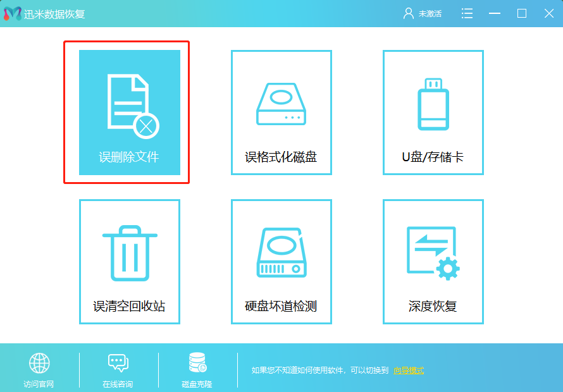Choose U盘/存储卡 recovery mode

point(433,112)
